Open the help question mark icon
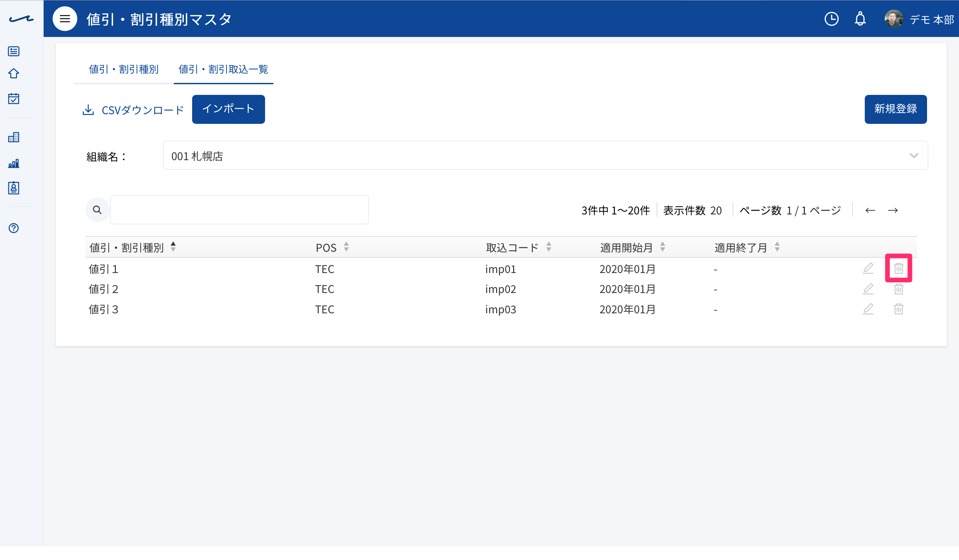The height and width of the screenshot is (560, 959). pos(14,228)
